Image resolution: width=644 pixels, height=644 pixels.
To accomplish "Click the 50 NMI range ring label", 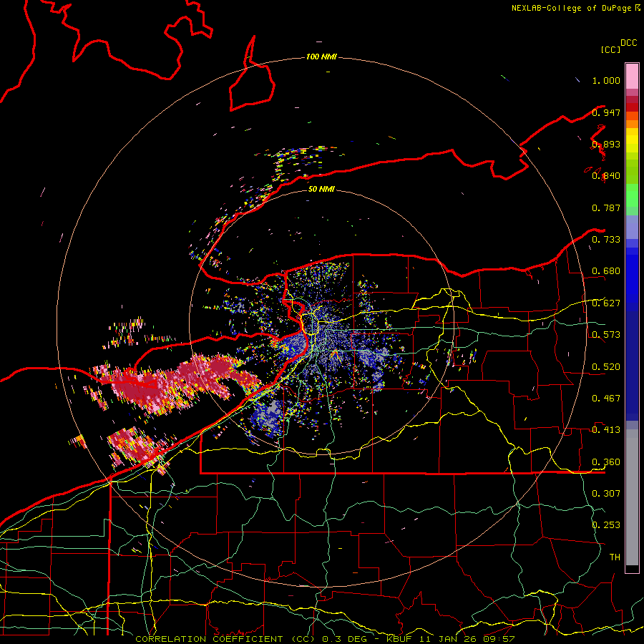I will tap(321, 189).
